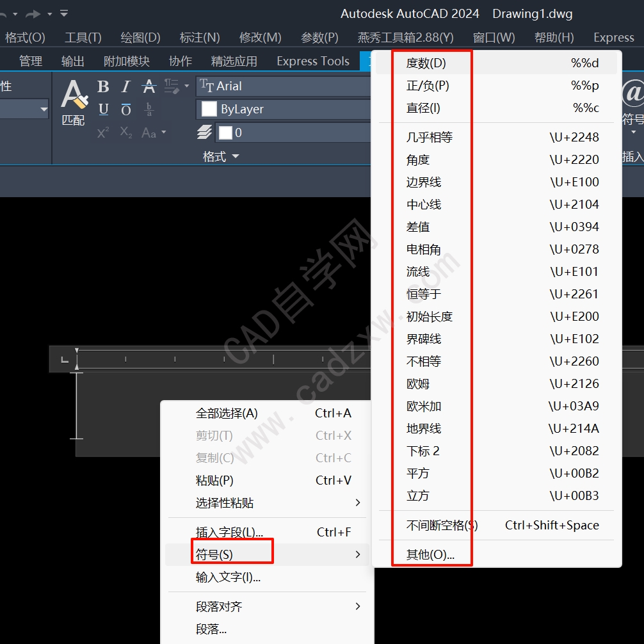
Task: Open the 修改(M) menu
Action: point(261,37)
